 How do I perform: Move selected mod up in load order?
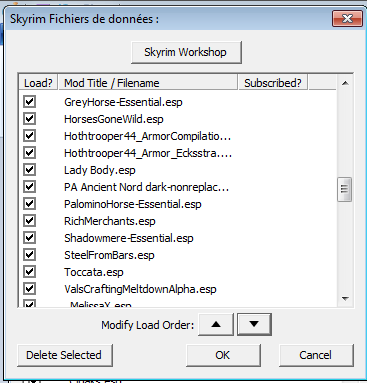pyautogui.click(x=216, y=324)
